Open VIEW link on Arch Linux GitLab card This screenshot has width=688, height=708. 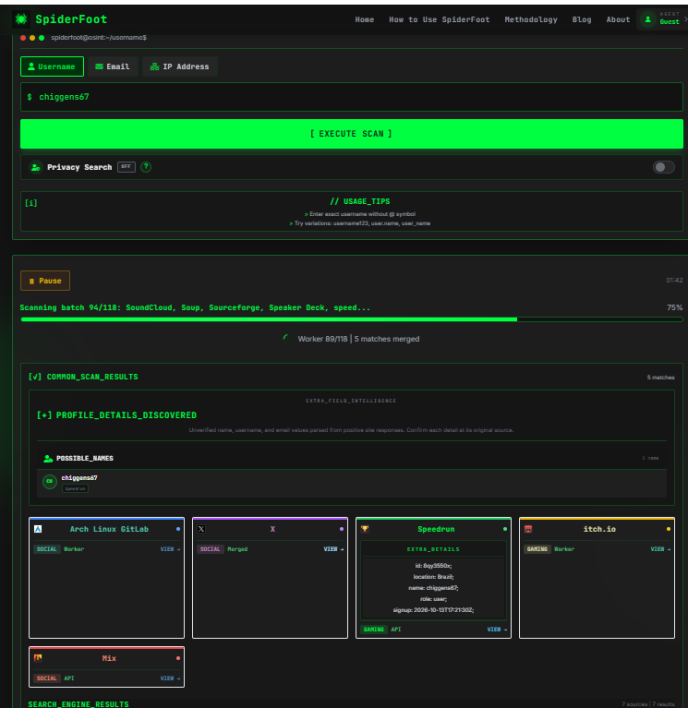(170, 549)
